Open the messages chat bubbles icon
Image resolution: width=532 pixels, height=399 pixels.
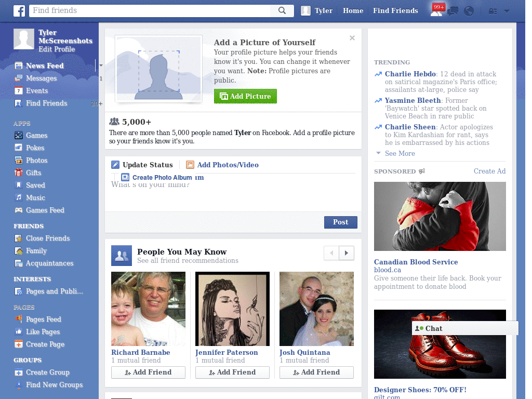tap(453, 11)
